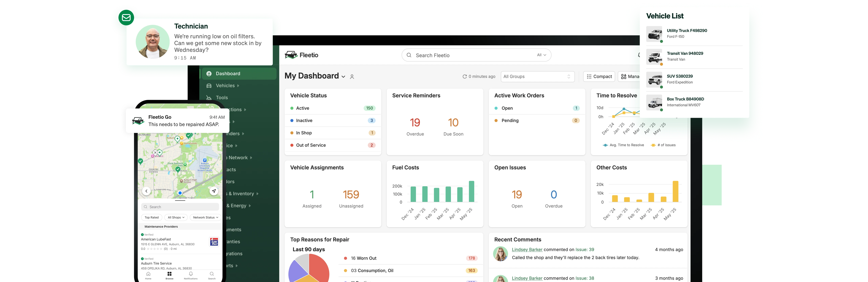Tap the map back chevron button
The image size is (868, 282).
[x=146, y=191]
